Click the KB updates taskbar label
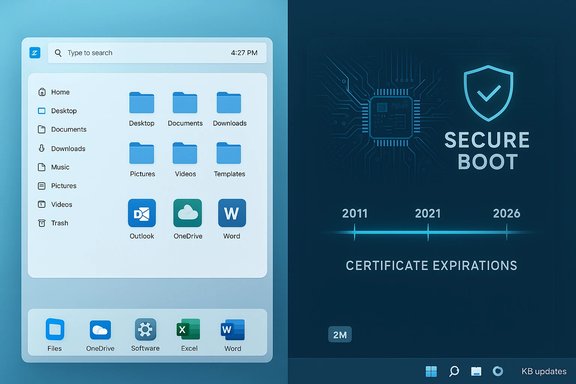The image size is (576, 384). [x=544, y=371]
